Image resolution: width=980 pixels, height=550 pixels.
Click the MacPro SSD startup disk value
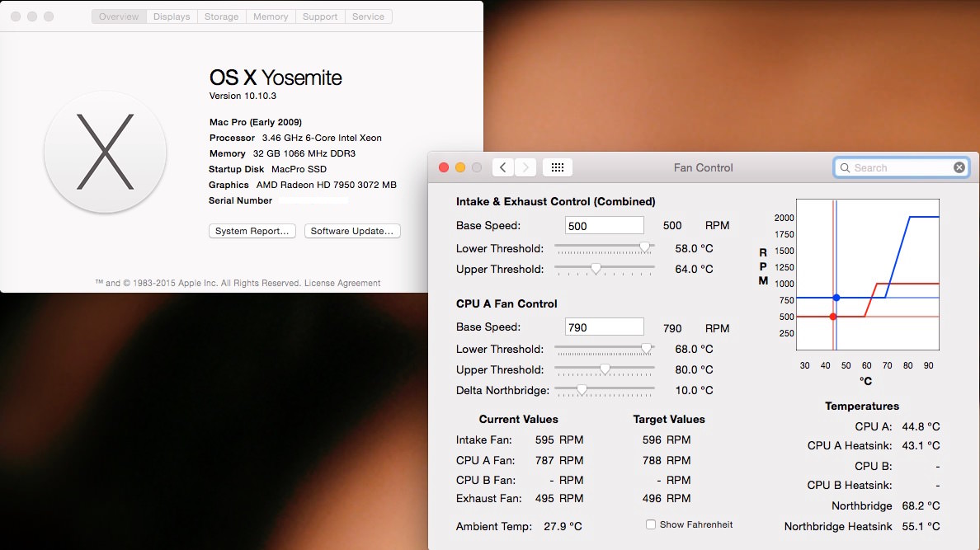[x=299, y=169]
